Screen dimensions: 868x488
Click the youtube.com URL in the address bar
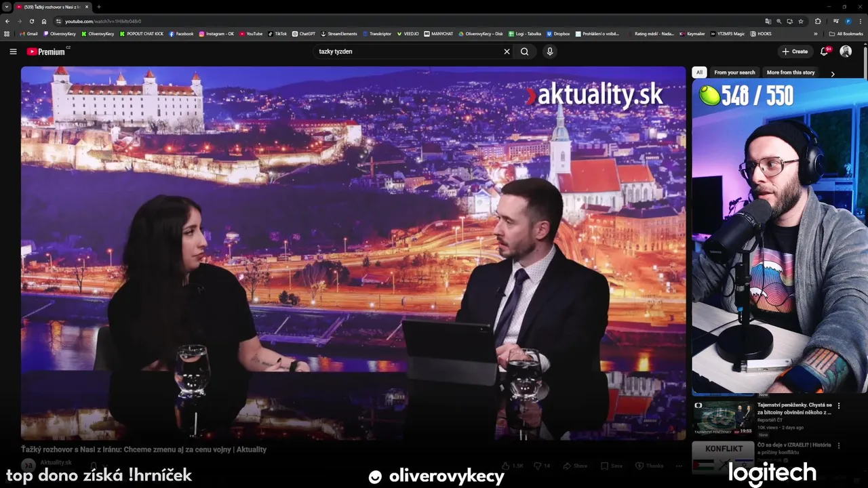click(103, 21)
